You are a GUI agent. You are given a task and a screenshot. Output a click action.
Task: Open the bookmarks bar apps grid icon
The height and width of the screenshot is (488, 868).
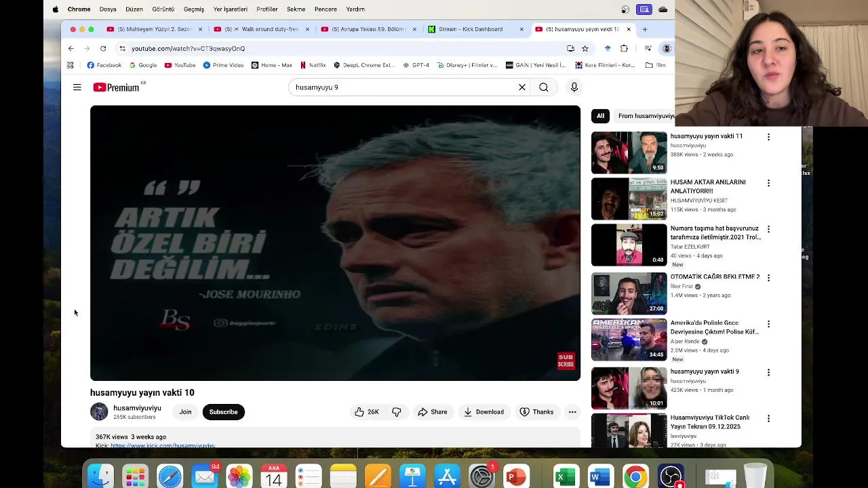click(70, 65)
